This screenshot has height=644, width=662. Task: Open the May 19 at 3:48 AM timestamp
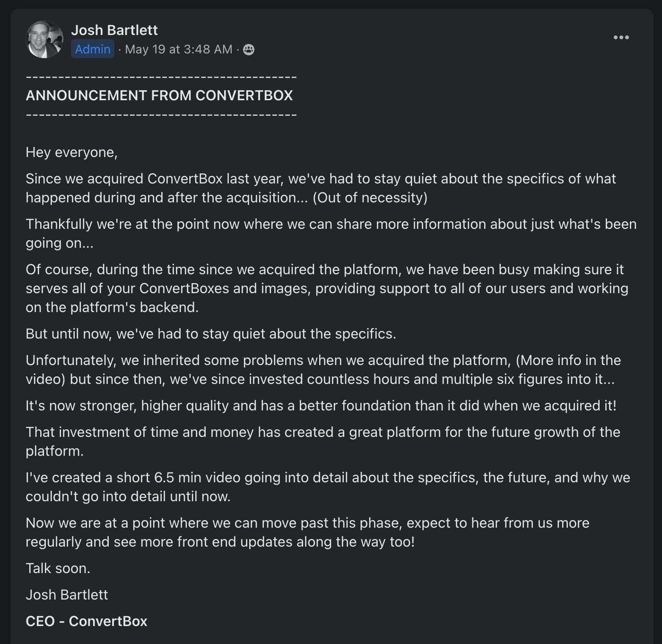tap(179, 49)
